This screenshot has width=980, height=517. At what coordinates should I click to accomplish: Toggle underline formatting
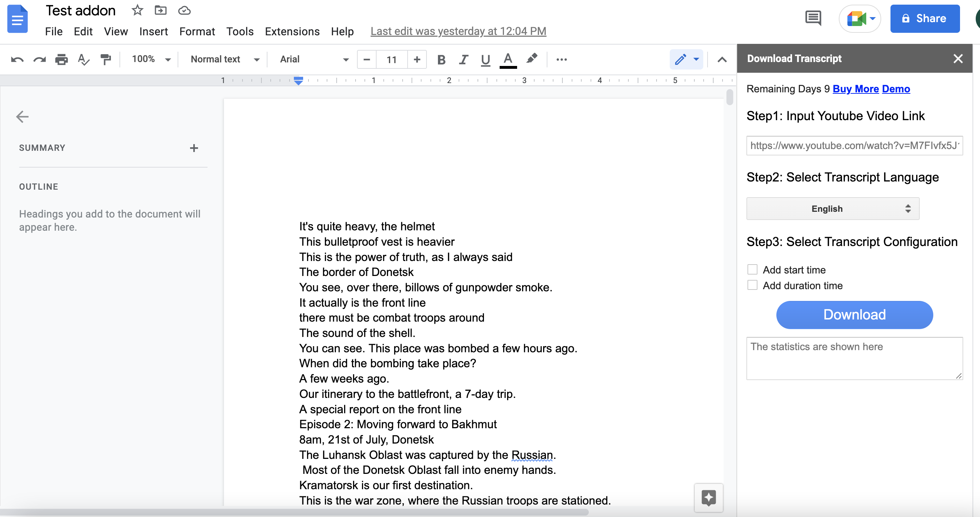tap(485, 60)
